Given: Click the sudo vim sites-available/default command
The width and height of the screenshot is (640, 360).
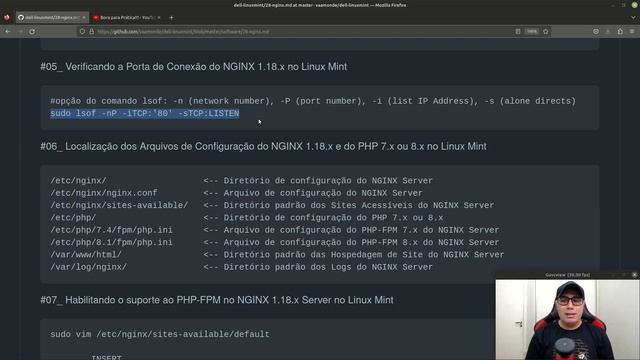Looking at the screenshot, I should (160, 334).
